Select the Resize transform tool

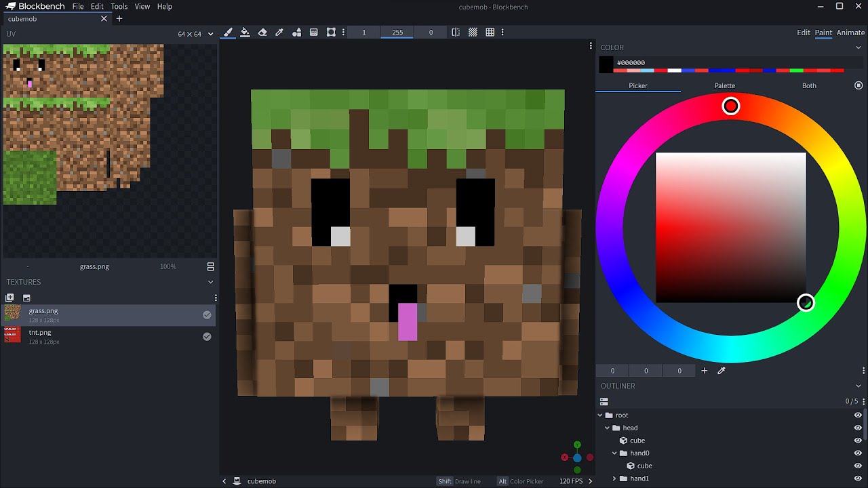331,33
